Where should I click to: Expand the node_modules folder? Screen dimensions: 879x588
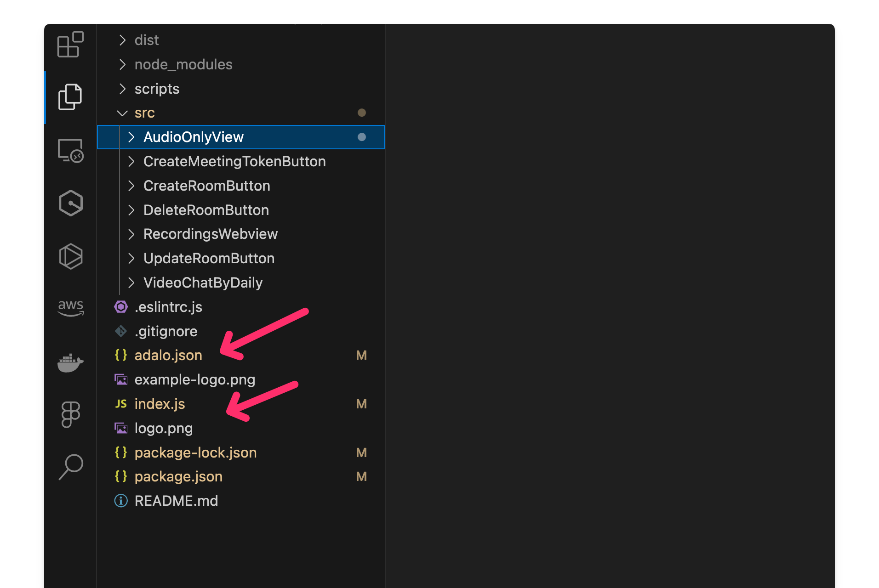pos(183,65)
